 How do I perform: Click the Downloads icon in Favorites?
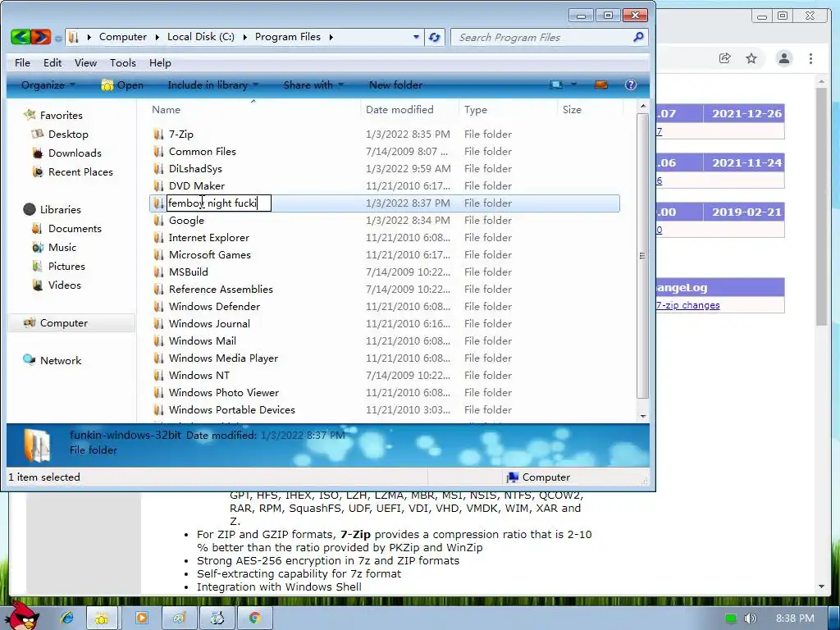coord(38,153)
